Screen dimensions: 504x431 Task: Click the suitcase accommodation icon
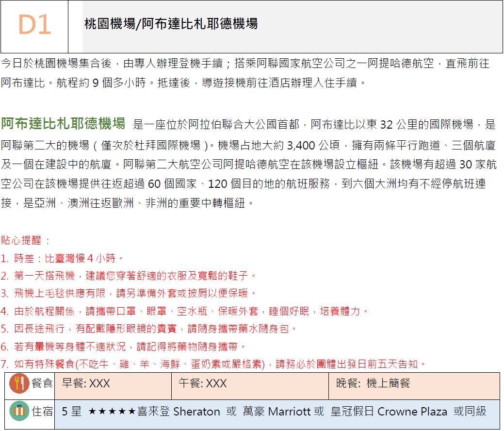click(19, 412)
